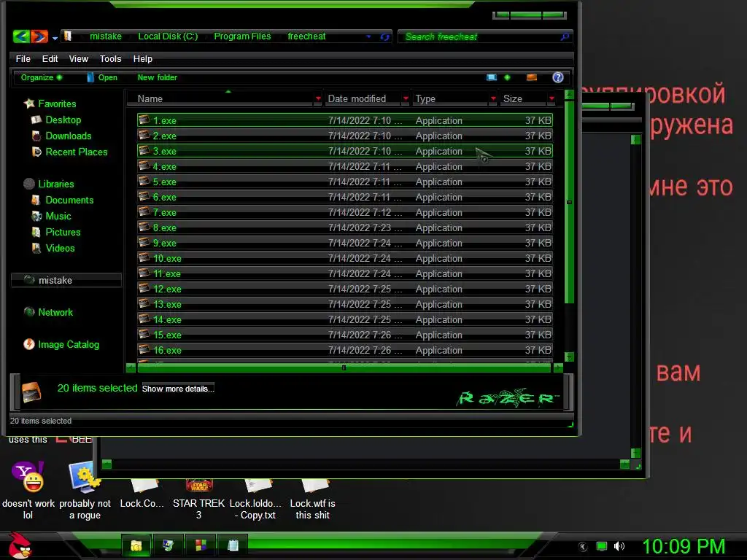Open the Type column filter dropdown
The image size is (747, 560).
(x=493, y=98)
